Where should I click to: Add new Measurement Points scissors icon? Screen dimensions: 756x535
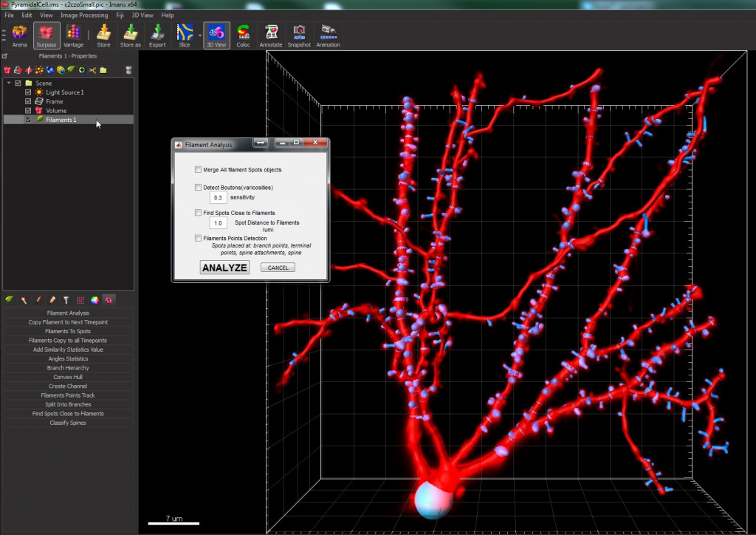92,70
